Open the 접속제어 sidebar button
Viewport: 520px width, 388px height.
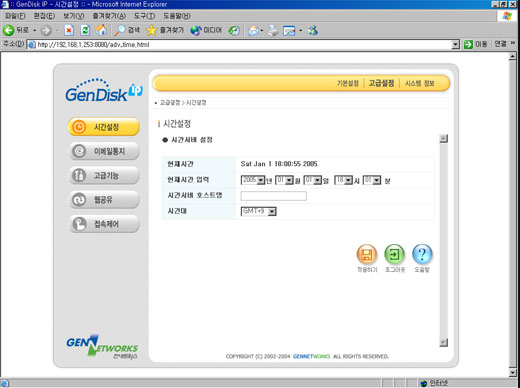coord(104,224)
